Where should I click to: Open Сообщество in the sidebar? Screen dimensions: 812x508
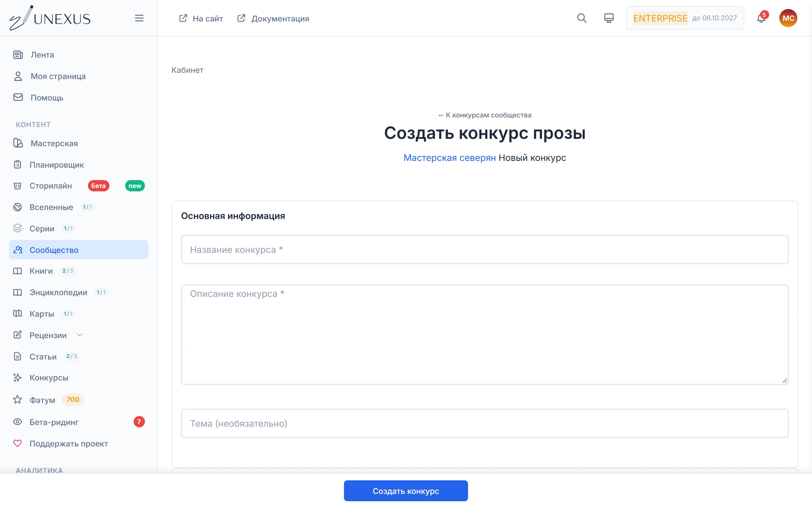(78, 250)
